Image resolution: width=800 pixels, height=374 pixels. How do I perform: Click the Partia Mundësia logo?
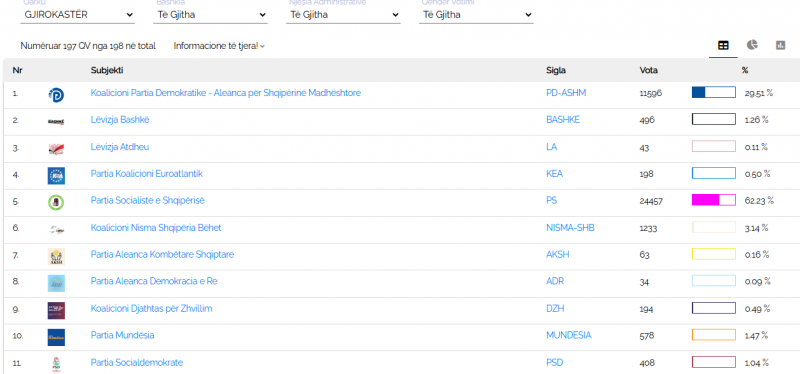56,337
